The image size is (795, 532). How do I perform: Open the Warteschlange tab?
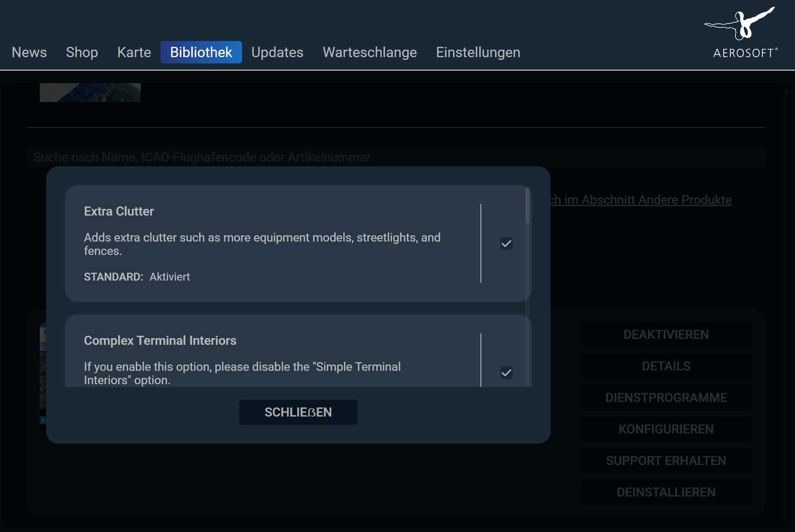369,52
